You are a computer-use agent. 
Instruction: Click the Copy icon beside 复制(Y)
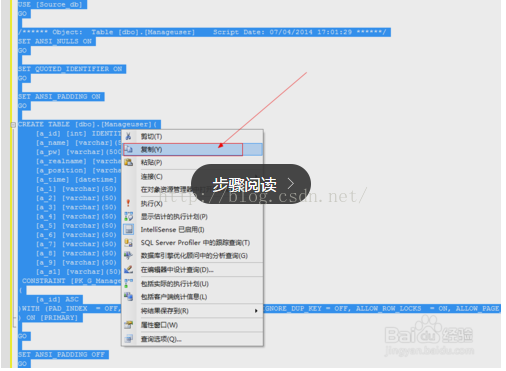click(x=128, y=149)
